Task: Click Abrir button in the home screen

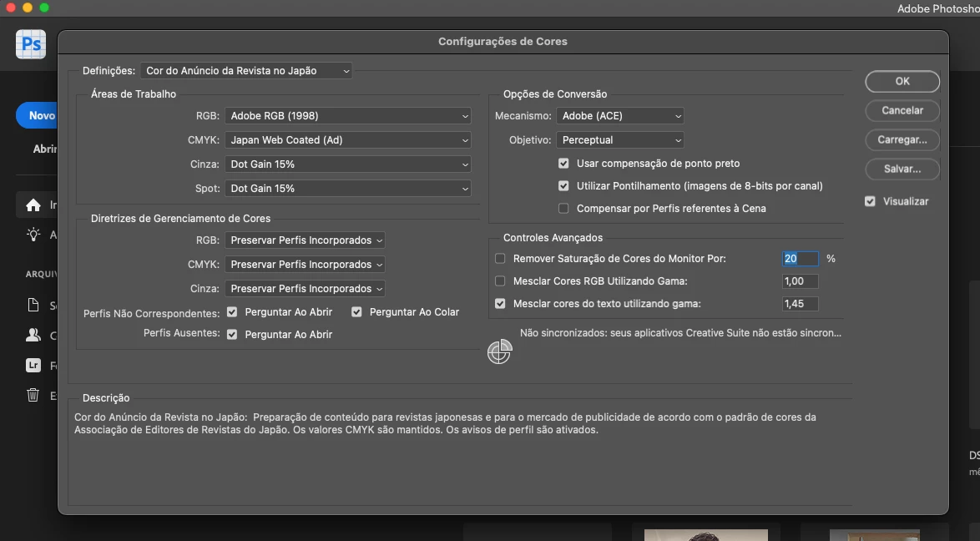Action: point(44,149)
